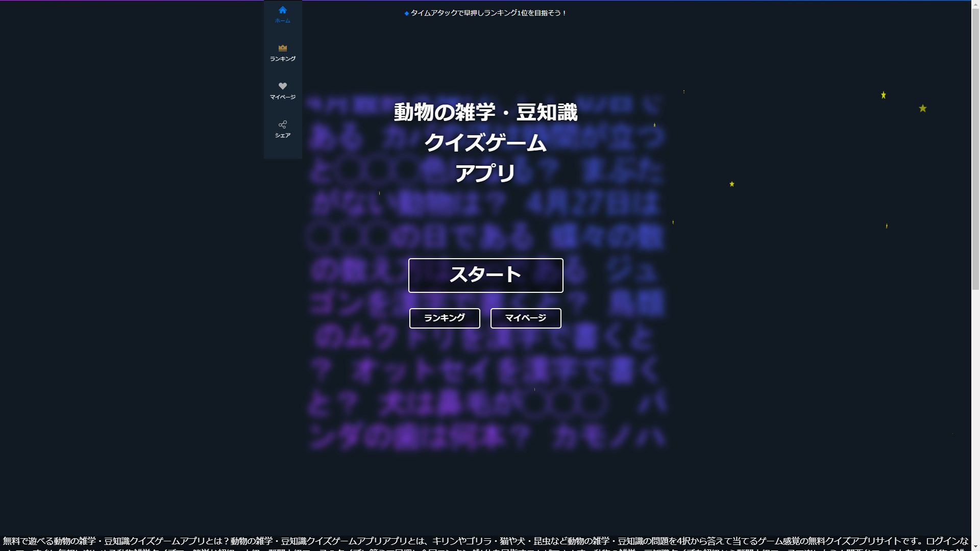Open ランキング button below Start

coord(444,318)
